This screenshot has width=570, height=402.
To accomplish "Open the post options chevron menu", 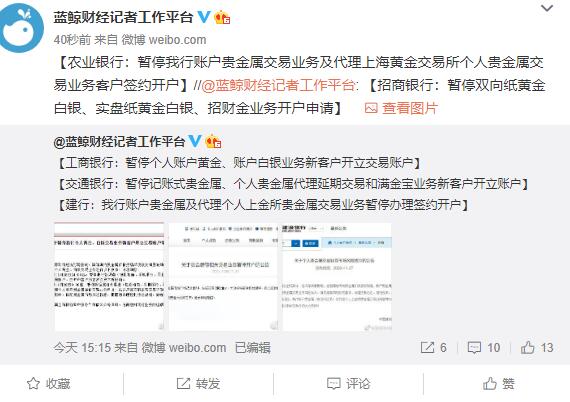I will [547, 8].
